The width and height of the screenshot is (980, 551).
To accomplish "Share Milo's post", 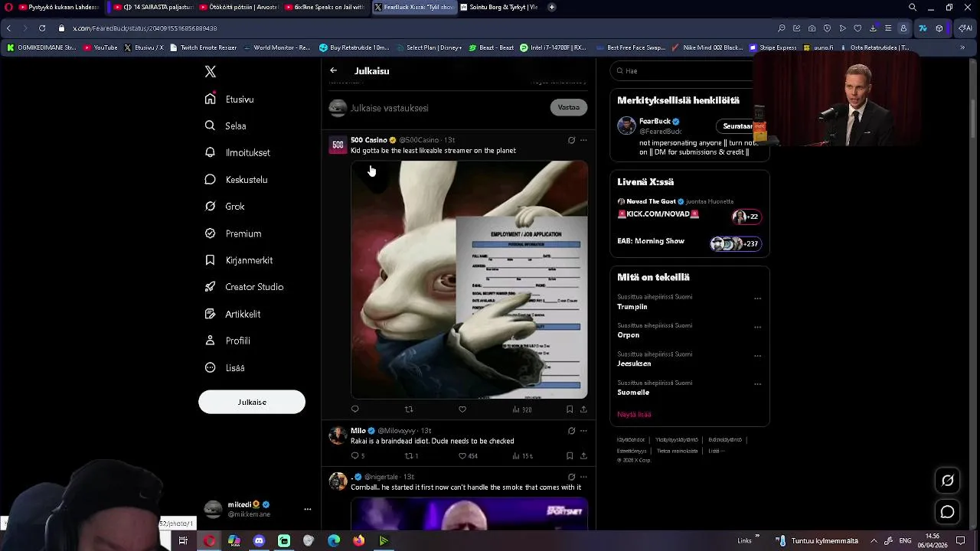I will 583,456.
